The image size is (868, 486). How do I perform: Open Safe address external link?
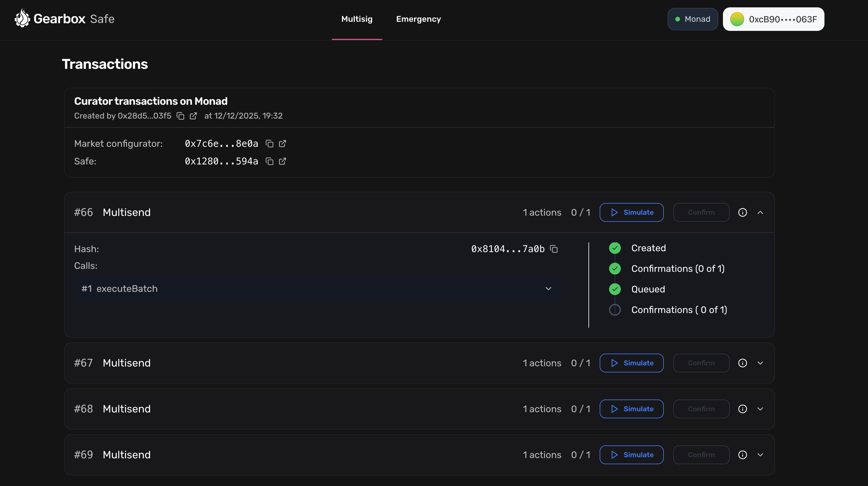pos(282,161)
